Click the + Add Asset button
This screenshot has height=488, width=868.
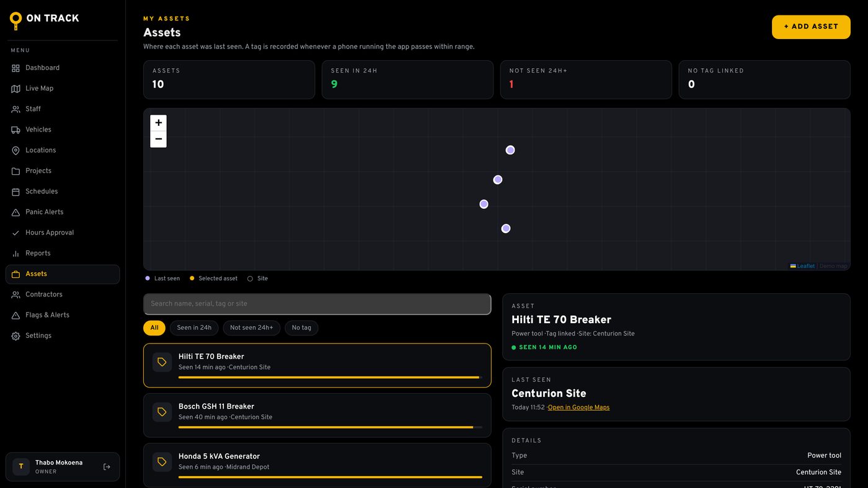[811, 27]
